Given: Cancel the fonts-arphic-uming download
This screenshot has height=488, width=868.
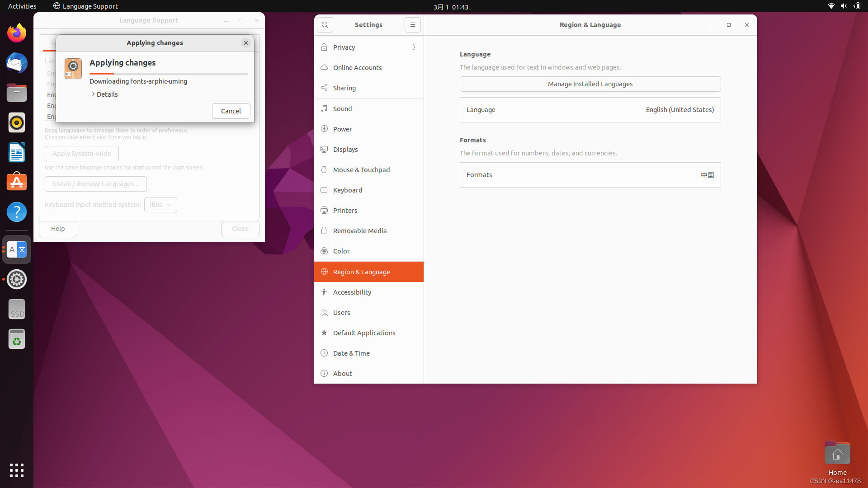Looking at the screenshot, I should pyautogui.click(x=231, y=111).
